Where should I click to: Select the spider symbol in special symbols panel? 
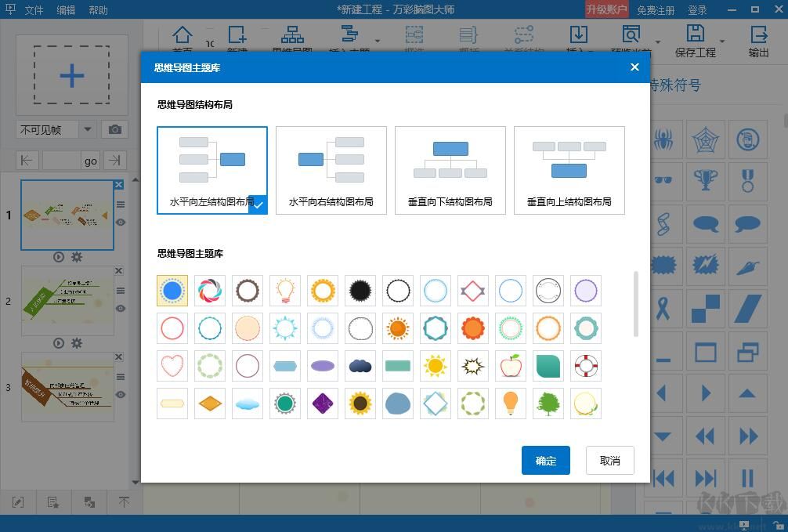(663, 139)
